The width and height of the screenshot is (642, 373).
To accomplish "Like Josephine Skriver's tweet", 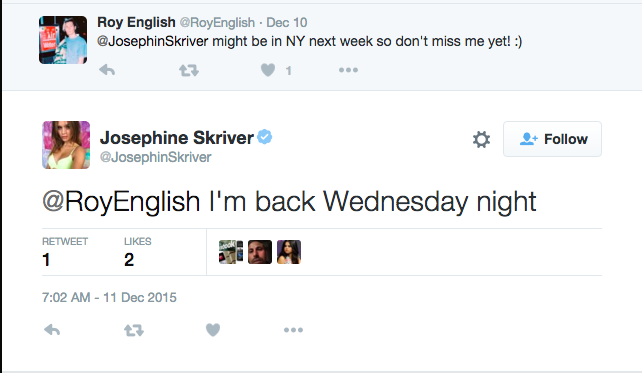I will click(x=213, y=330).
